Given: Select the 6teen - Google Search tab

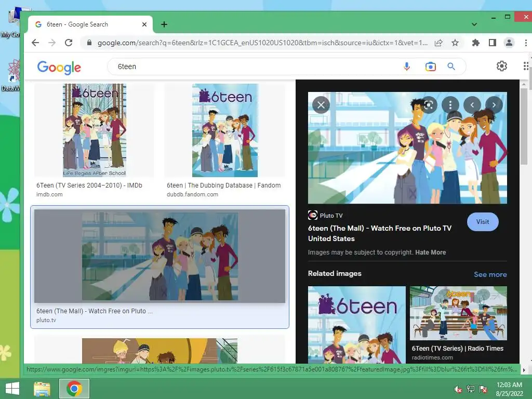Looking at the screenshot, I should tap(90, 24).
